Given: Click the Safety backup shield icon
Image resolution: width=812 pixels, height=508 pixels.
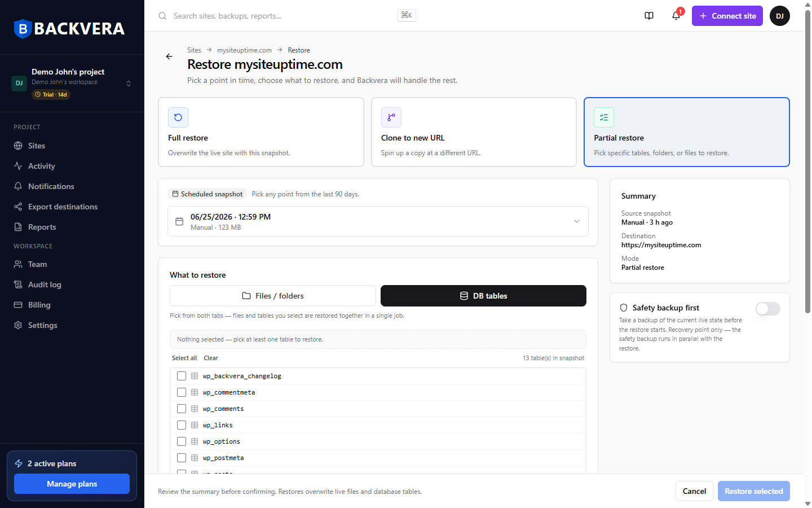Looking at the screenshot, I should [x=624, y=308].
